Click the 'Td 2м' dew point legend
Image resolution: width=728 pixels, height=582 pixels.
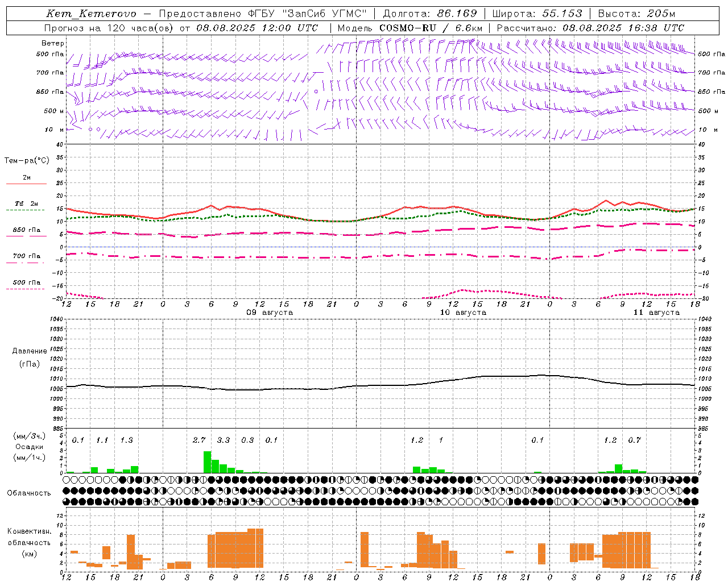click(26, 203)
